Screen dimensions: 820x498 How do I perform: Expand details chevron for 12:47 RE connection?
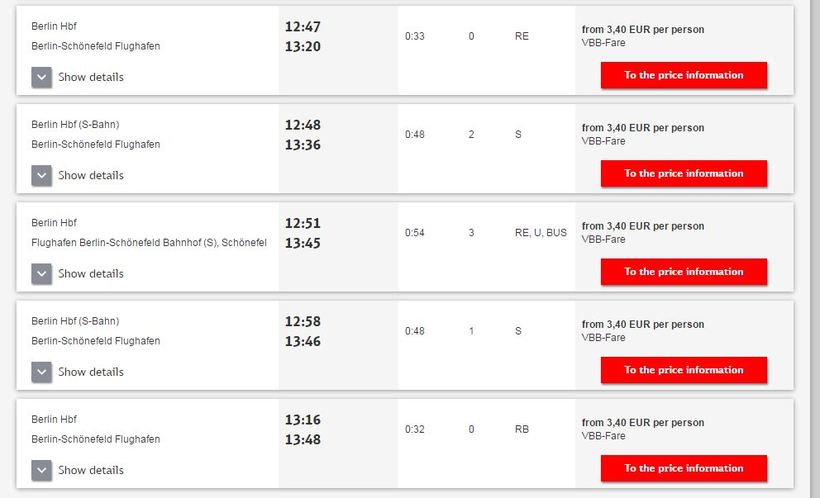41,77
